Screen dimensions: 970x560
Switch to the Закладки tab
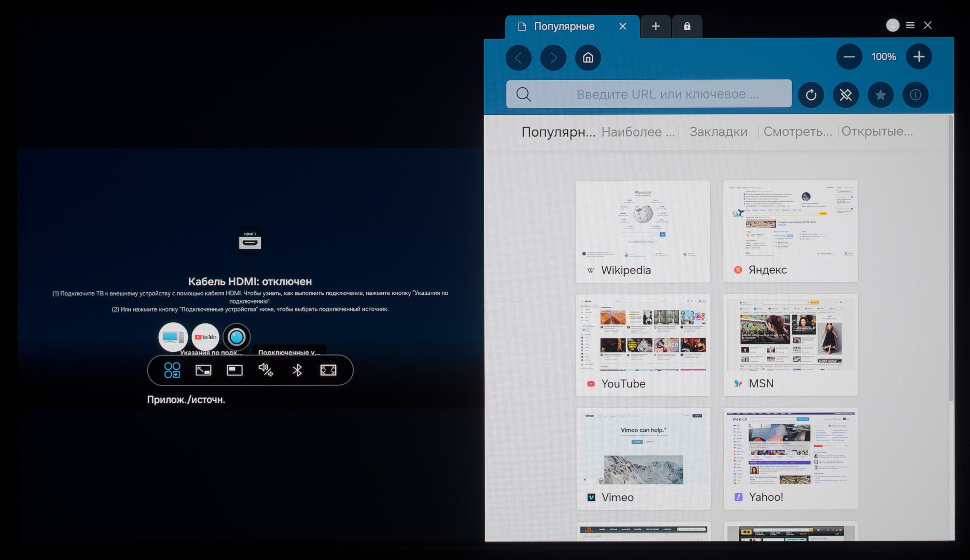pos(718,132)
